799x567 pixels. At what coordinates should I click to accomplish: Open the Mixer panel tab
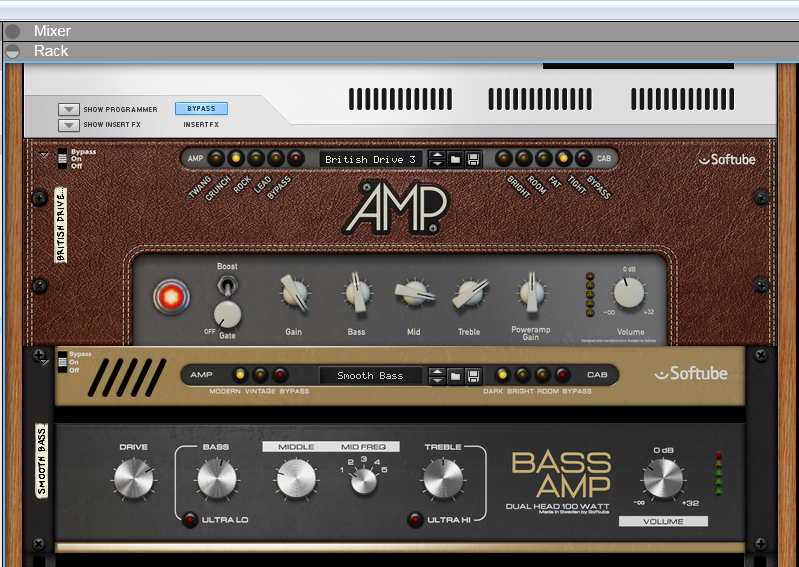click(52, 31)
